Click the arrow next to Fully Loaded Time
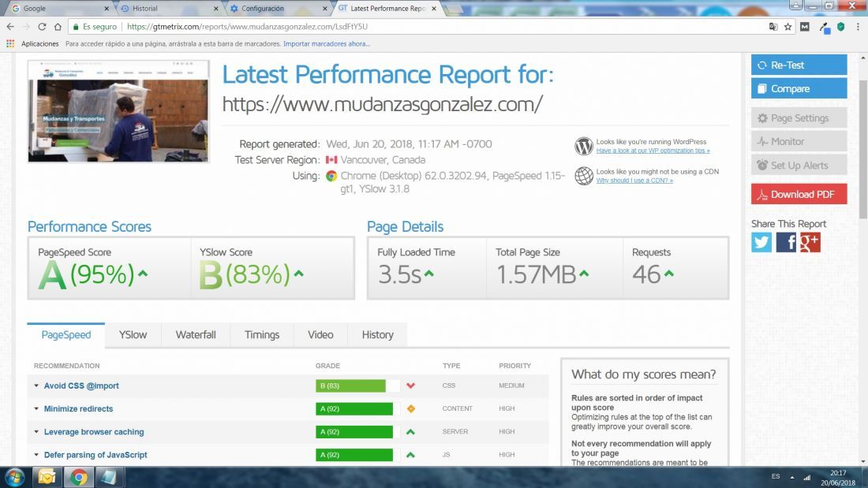868x488 pixels. [x=429, y=274]
